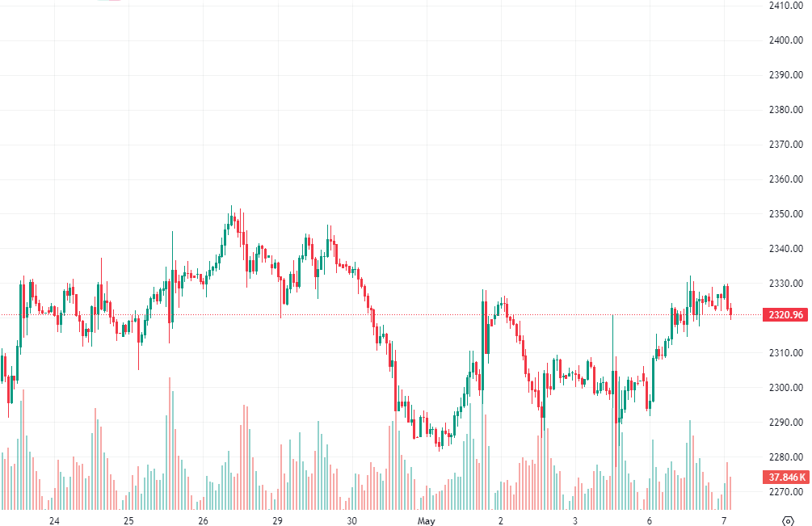The image size is (812, 526).
Task: Open chart settings gear icon
Action: point(788,519)
